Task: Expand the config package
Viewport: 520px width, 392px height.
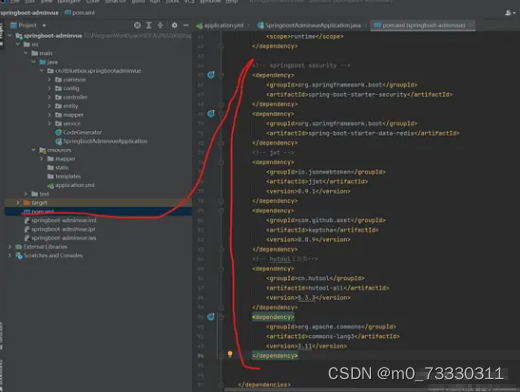Action: coord(49,88)
